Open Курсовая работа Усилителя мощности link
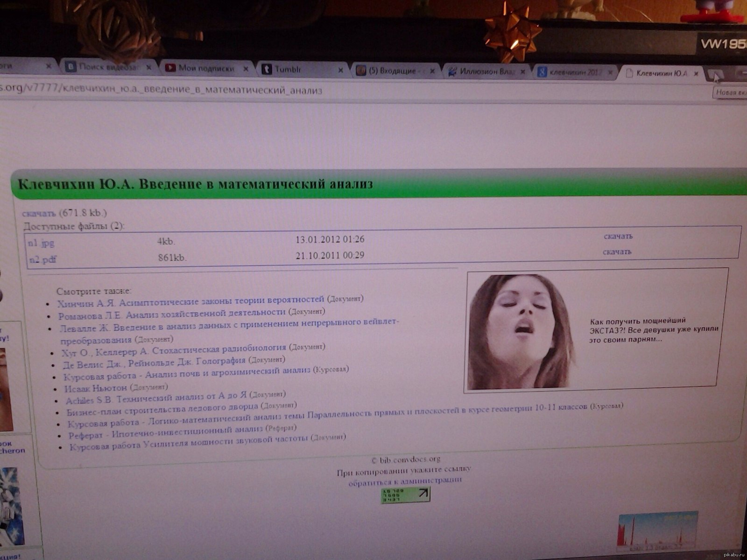747x560 pixels. pyautogui.click(x=189, y=442)
